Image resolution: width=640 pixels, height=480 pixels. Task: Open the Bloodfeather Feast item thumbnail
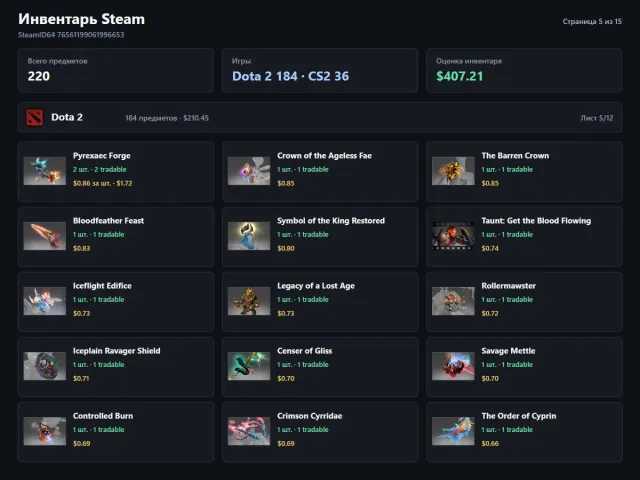[45, 236]
